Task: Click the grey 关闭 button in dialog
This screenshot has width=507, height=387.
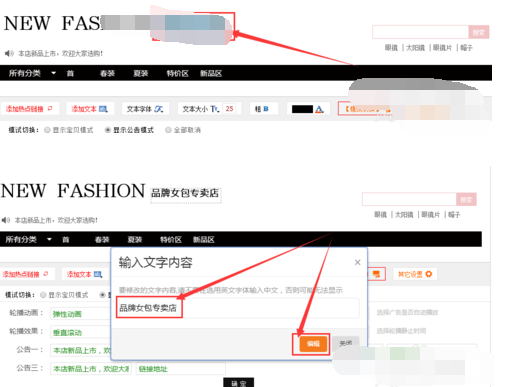Action: [345, 343]
